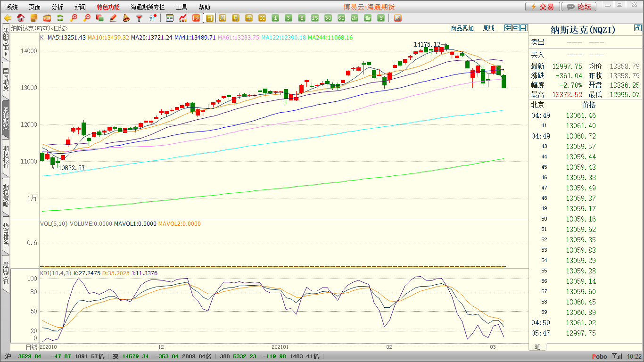Switch to 股指期货 sidebar tab

click(x=5, y=119)
